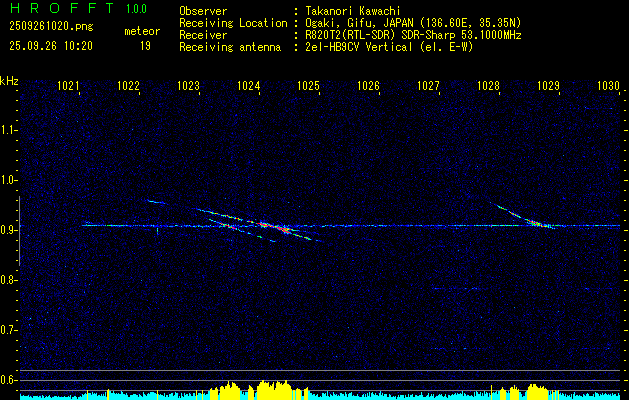629x400 pixels.
Task: Click the 1024 time axis marker
Action: point(248,86)
